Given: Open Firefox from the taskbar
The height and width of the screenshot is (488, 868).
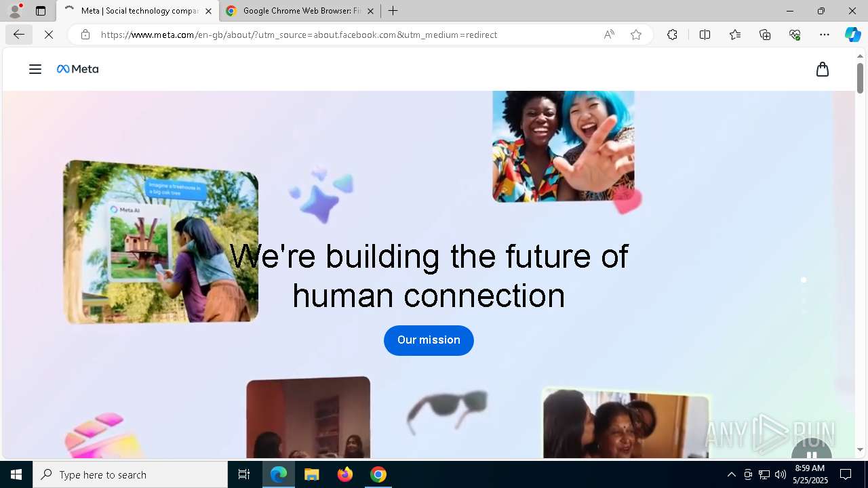Looking at the screenshot, I should tap(345, 474).
